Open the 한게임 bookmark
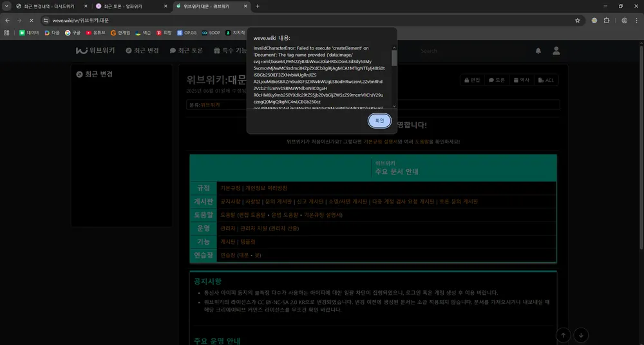This screenshot has width=644, height=345. [x=120, y=32]
